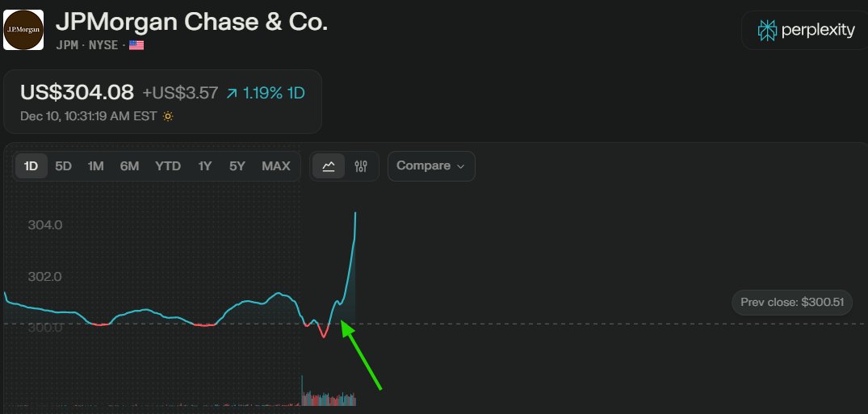The height and width of the screenshot is (414, 868).
Task: Click the Prev close: $300.51 label
Action: (x=792, y=302)
